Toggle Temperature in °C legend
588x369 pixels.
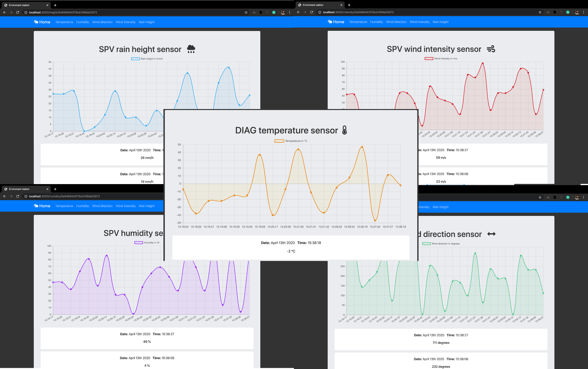tap(291, 141)
